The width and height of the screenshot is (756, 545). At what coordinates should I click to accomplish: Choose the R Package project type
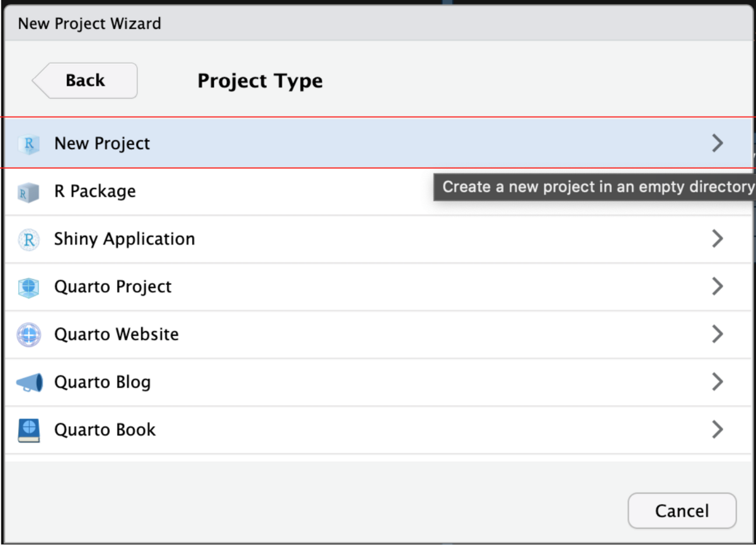[379, 192]
